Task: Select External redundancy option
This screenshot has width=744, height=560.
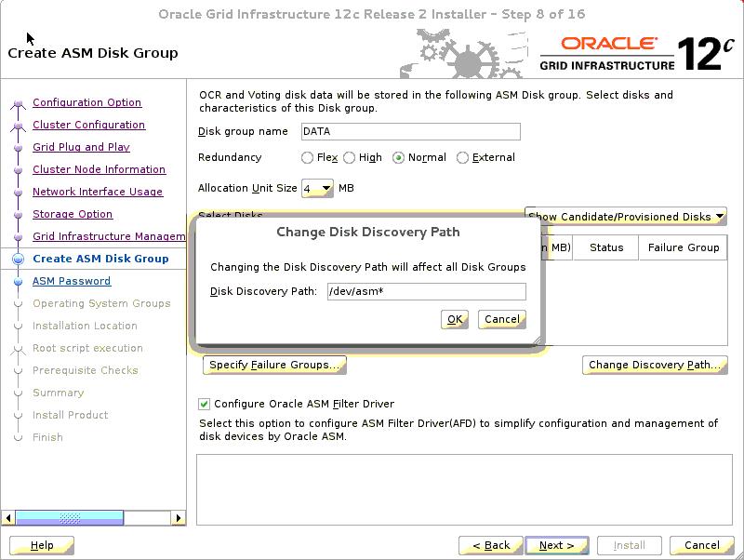Action: [462, 157]
